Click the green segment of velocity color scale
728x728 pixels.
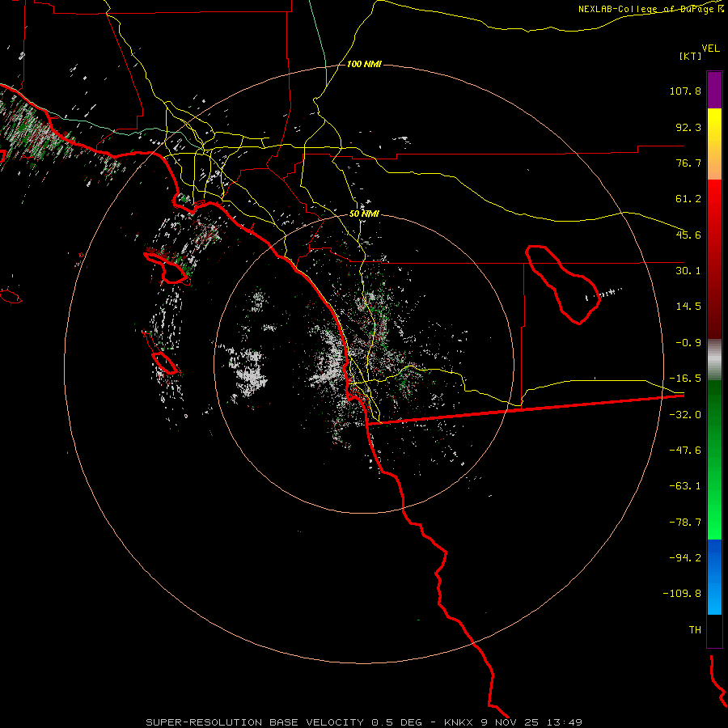tap(714, 459)
